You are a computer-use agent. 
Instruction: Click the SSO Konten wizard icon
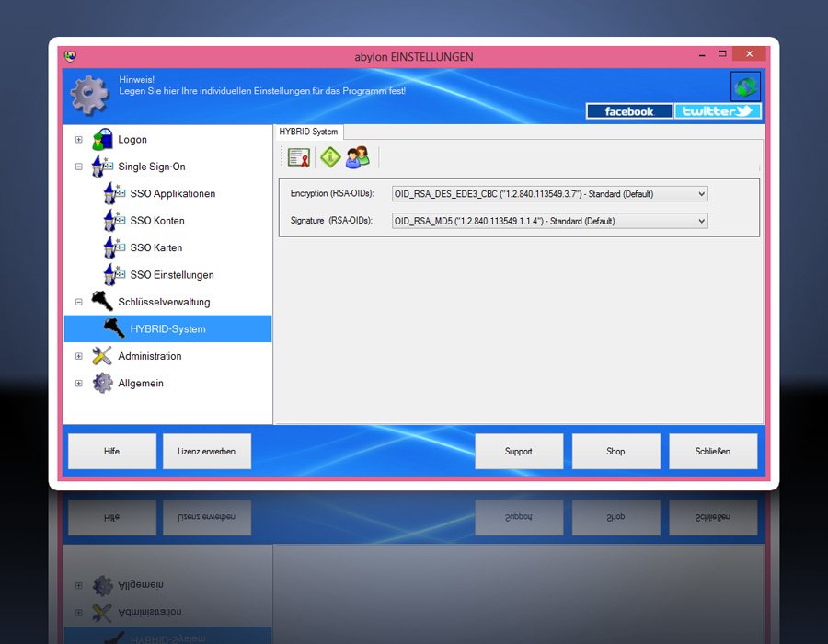tap(114, 220)
